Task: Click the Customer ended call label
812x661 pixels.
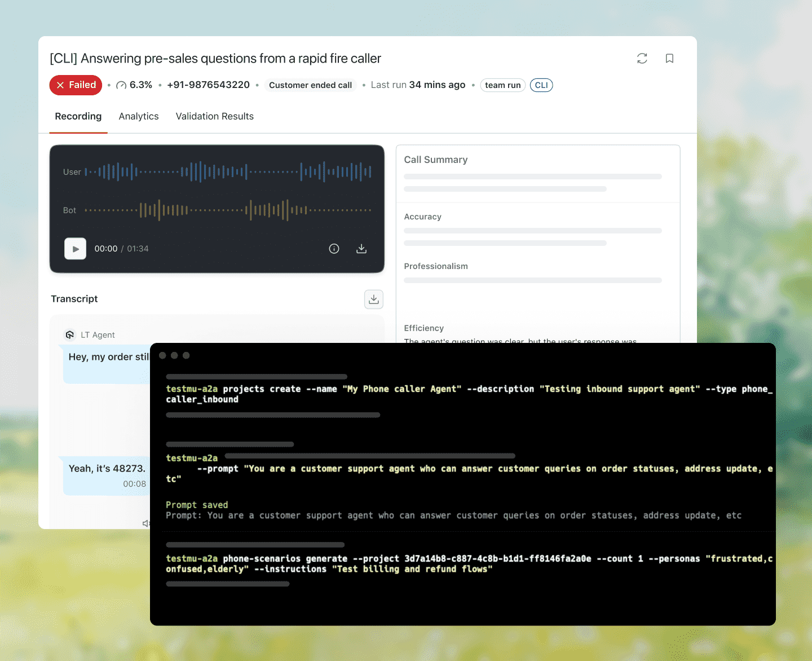Action: [310, 85]
